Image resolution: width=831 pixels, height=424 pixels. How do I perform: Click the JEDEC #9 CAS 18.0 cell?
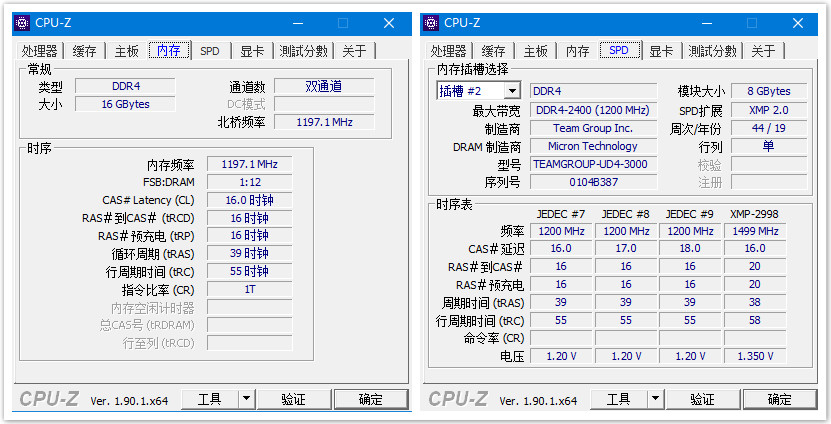690,249
